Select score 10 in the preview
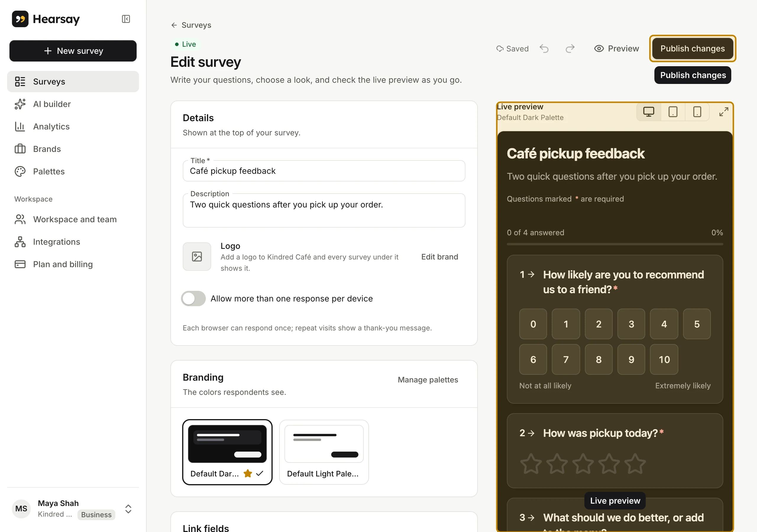Image resolution: width=757 pixels, height=532 pixels. 664,359
